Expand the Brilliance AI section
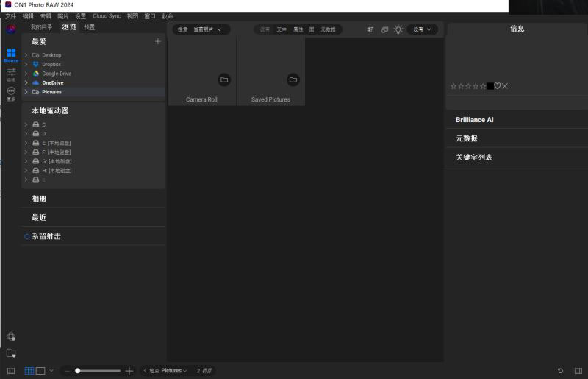This screenshot has width=588, height=379. pos(474,119)
